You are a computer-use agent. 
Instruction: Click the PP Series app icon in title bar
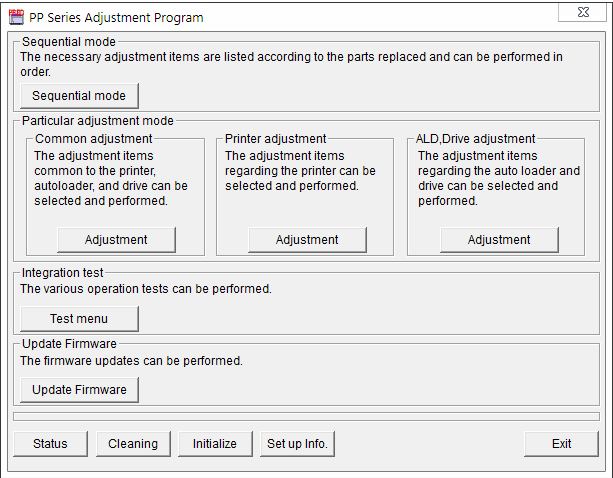click(16, 17)
